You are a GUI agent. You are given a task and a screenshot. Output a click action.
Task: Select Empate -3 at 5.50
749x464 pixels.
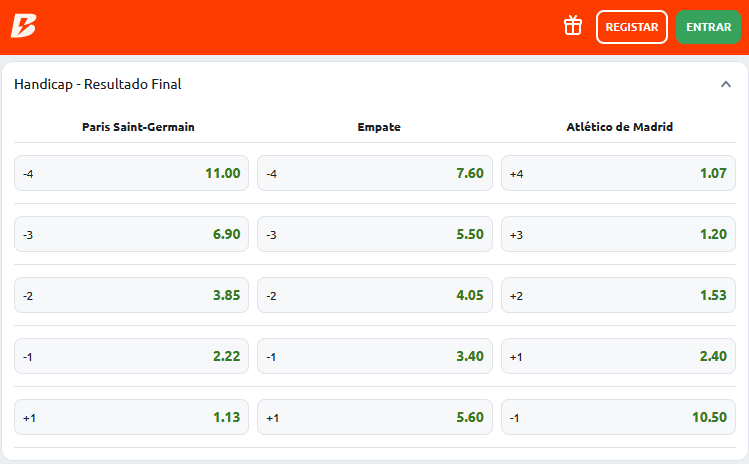tap(374, 234)
